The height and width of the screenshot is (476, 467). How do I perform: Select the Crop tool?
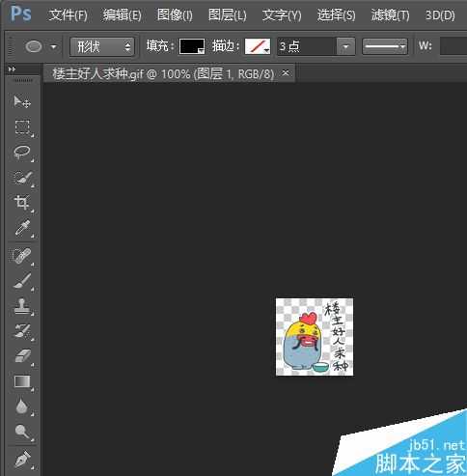[22, 203]
